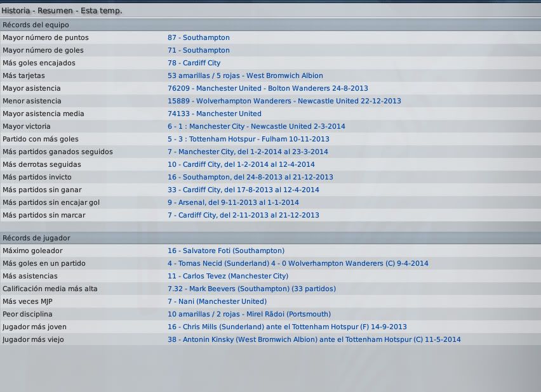Select 'Más partidos sin encajar gol' label
Screen dimensions: 541x392
51,203
